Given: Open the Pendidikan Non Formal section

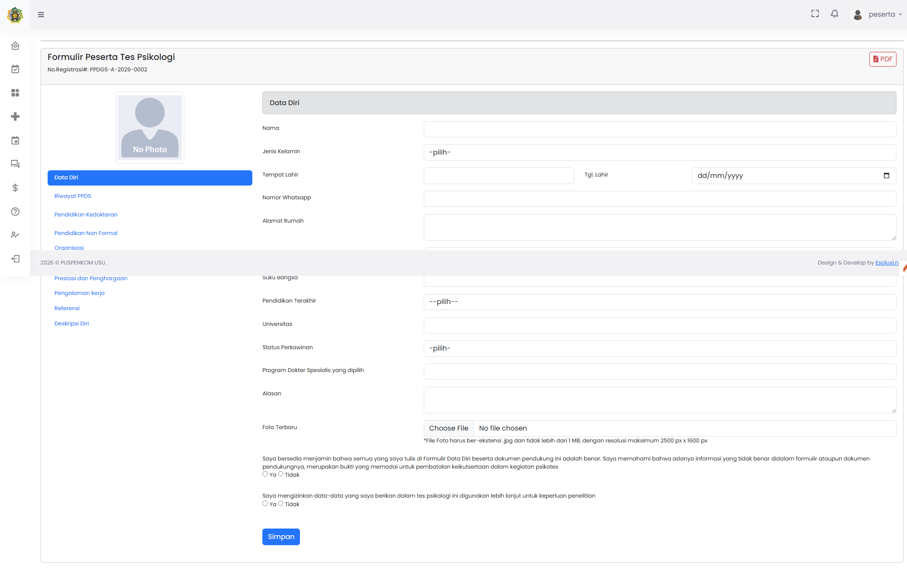Looking at the screenshot, I should click(x=86, y=233).
